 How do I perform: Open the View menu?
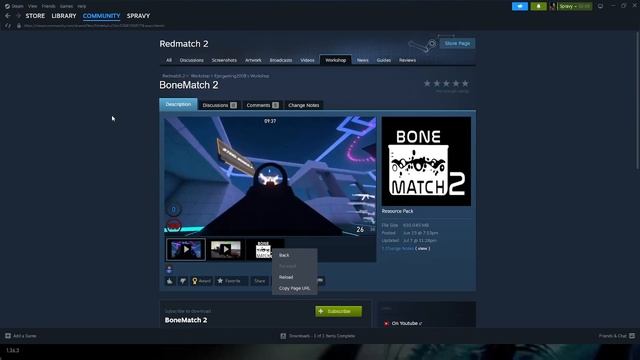(x=32, y=6)
